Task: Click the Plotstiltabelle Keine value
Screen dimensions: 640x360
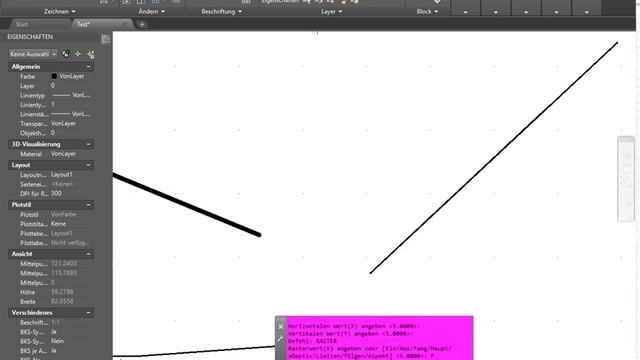Action: [x=58, y=224]
